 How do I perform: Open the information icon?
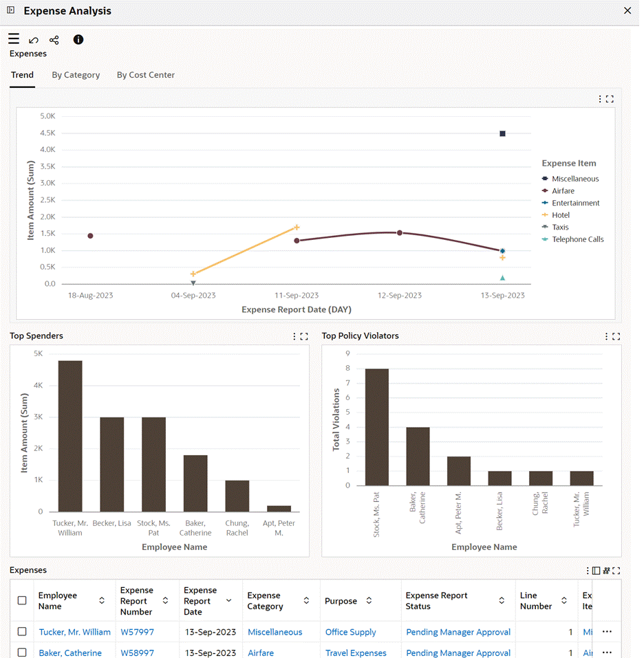[x=78, y=39]
